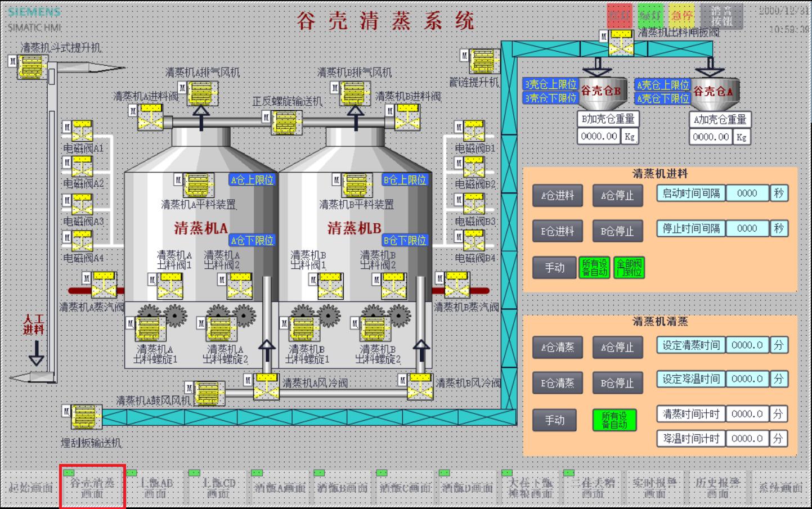Start the B仓清蒸 steaming button
812x509 pixels.
(x=558, y=383)
